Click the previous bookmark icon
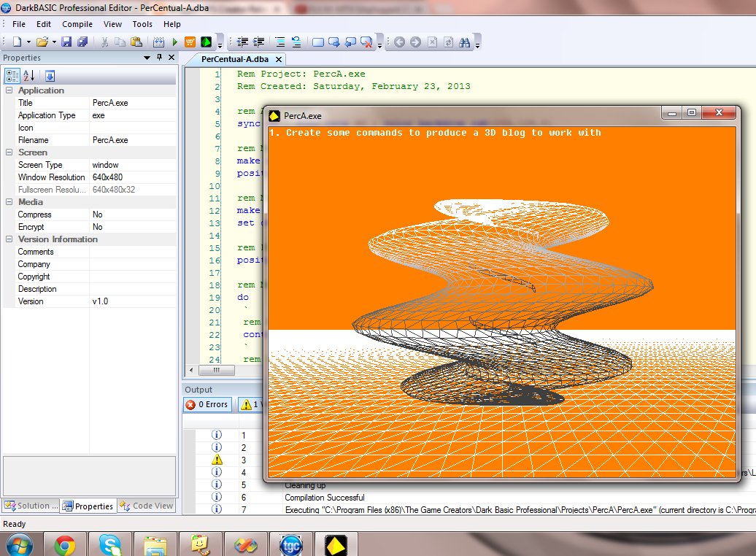The height and width of the screenshot is (556, 756). pos(350,42)
